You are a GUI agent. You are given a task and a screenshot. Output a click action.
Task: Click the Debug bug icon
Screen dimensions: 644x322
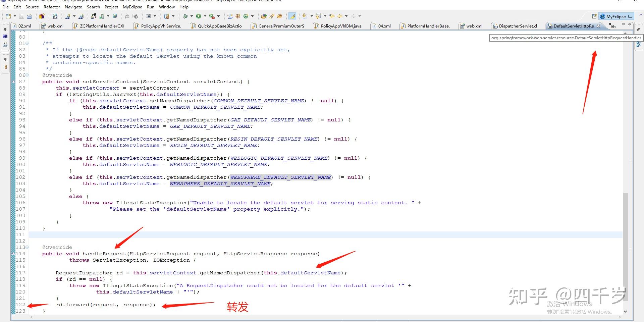point(185,16)
